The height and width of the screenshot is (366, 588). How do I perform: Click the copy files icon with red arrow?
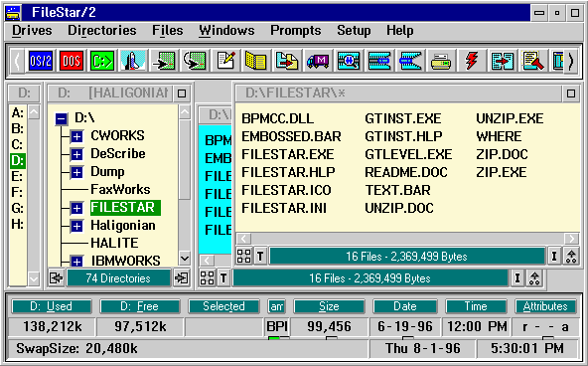coord(287,61)
